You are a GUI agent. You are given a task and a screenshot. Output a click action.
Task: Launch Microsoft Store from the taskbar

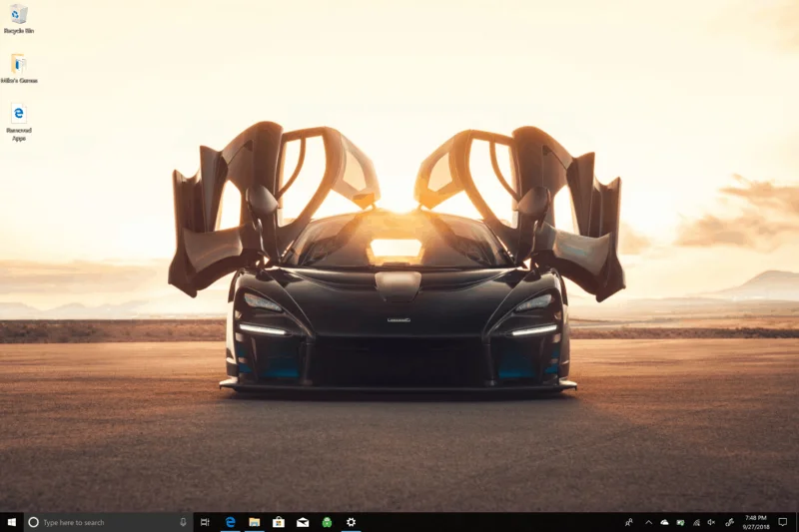click(279, 522)
